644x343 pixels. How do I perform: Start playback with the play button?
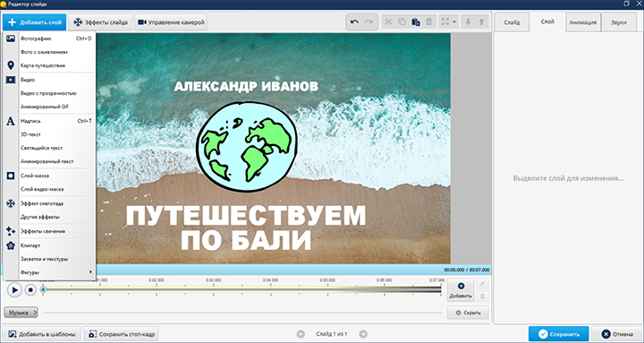pyautogui.click(x=14, y=290)
